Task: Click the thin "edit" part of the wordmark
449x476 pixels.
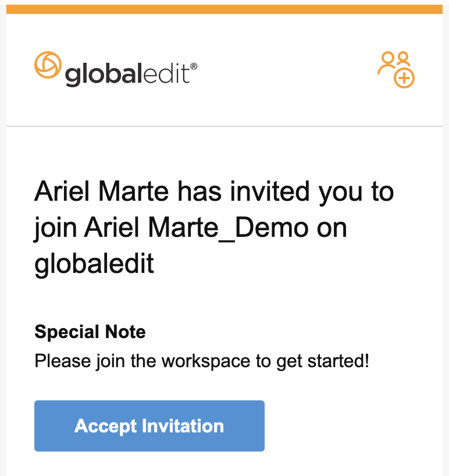Action: point(166,74)
